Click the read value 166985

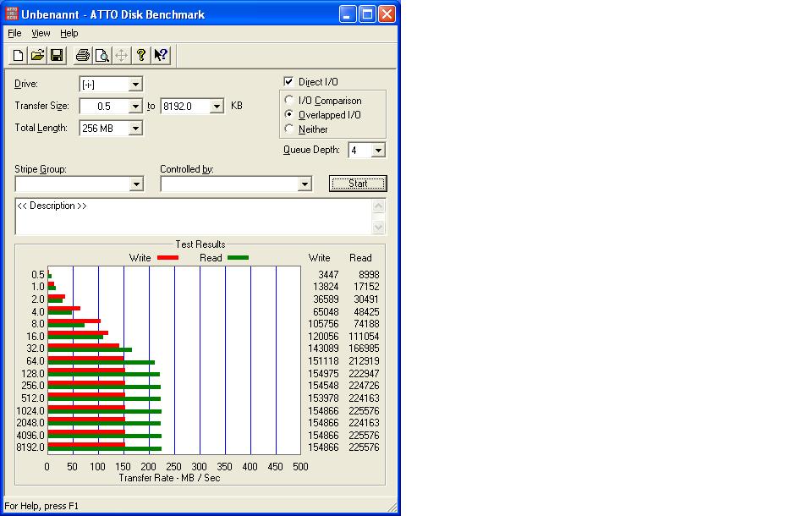364,349
